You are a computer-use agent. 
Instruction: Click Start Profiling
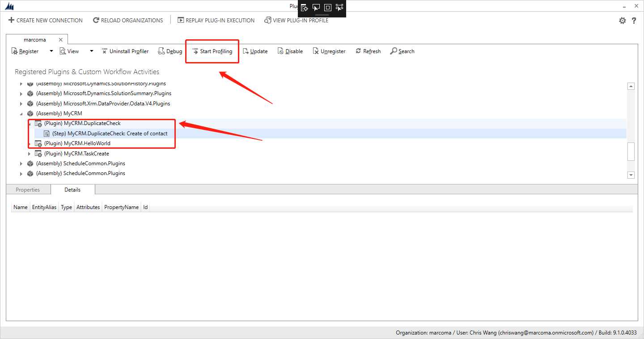pos(212,51)
